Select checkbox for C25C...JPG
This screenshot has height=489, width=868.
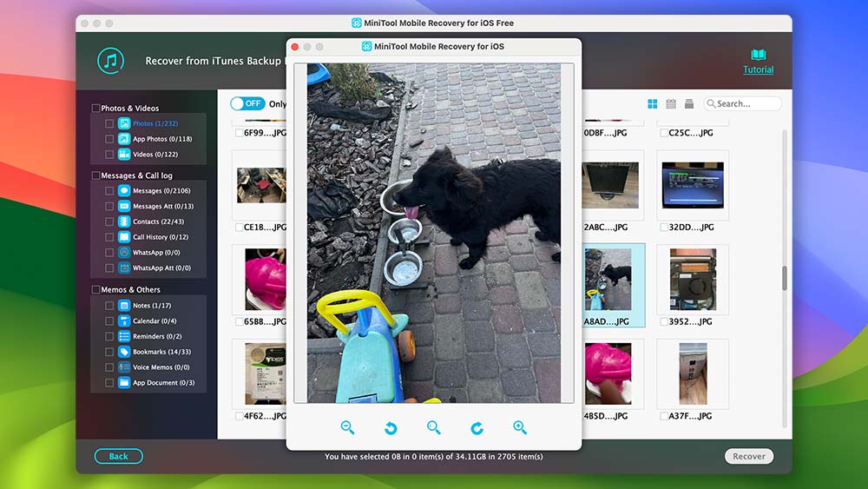664,133
